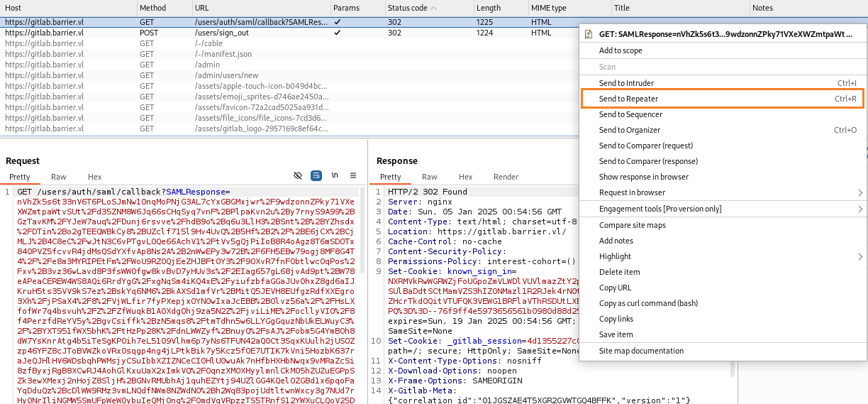Click Add notes in the context menu
Screen dimensions: 868x404
click(722, 241)
